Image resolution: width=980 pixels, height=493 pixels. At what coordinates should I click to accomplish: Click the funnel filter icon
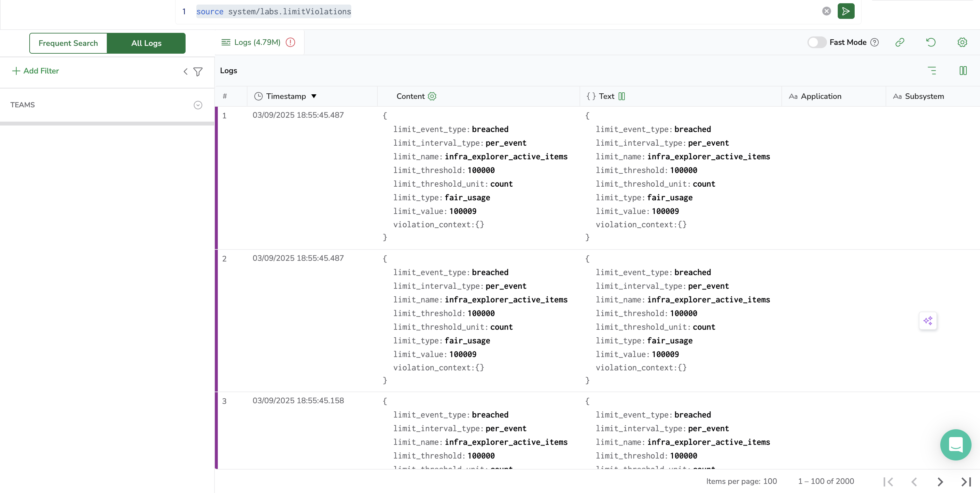tap(198, 72)
